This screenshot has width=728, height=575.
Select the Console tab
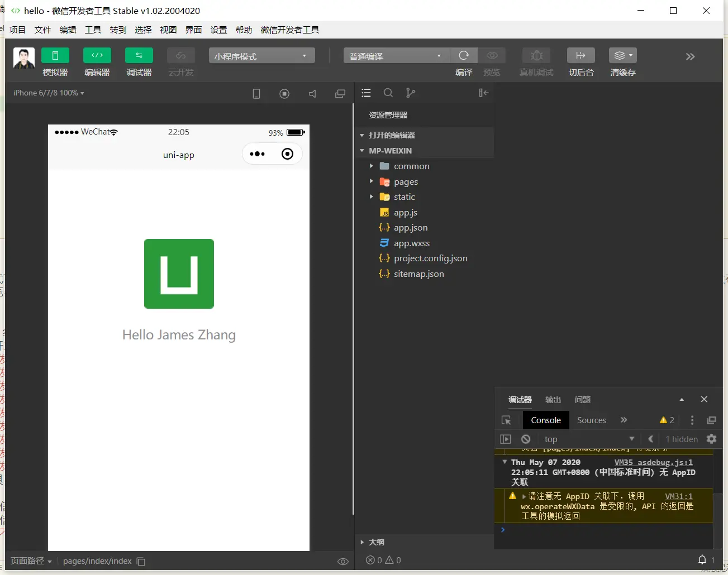pos(546,420)
